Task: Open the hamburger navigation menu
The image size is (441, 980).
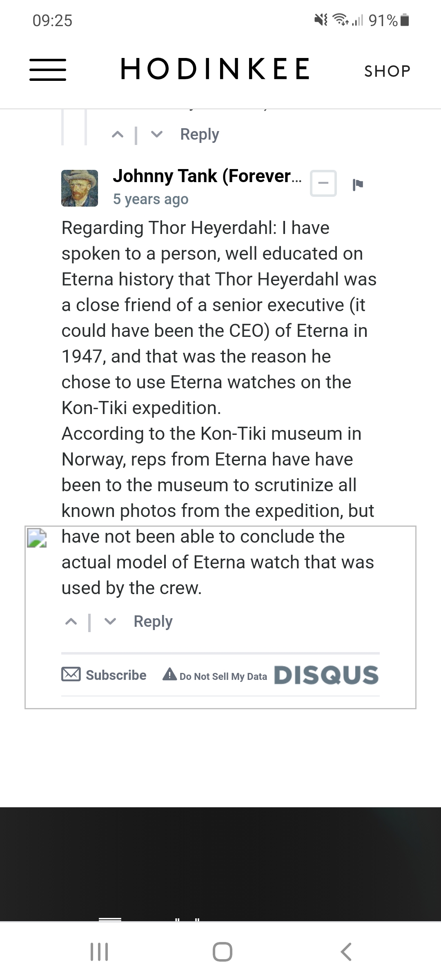Action: [48, 70]
